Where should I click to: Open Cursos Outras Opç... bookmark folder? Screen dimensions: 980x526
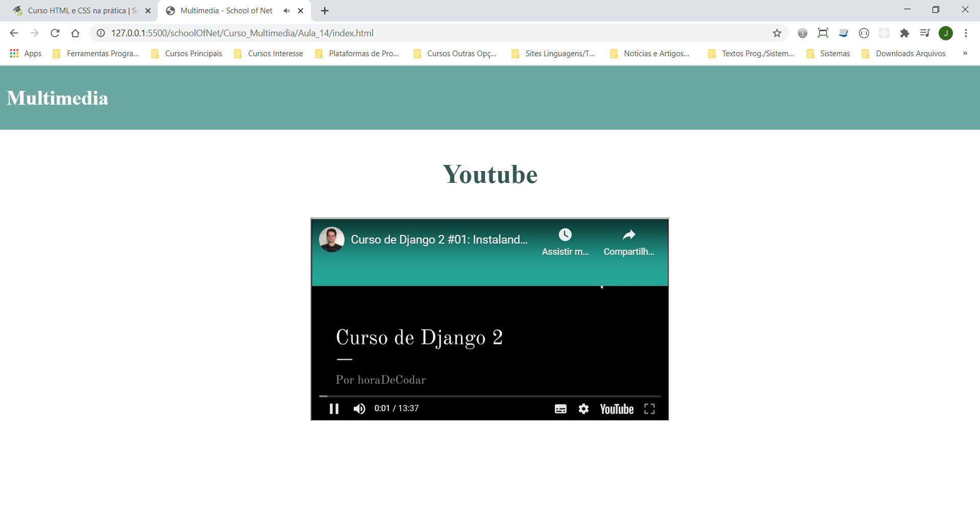pos(455,54)
